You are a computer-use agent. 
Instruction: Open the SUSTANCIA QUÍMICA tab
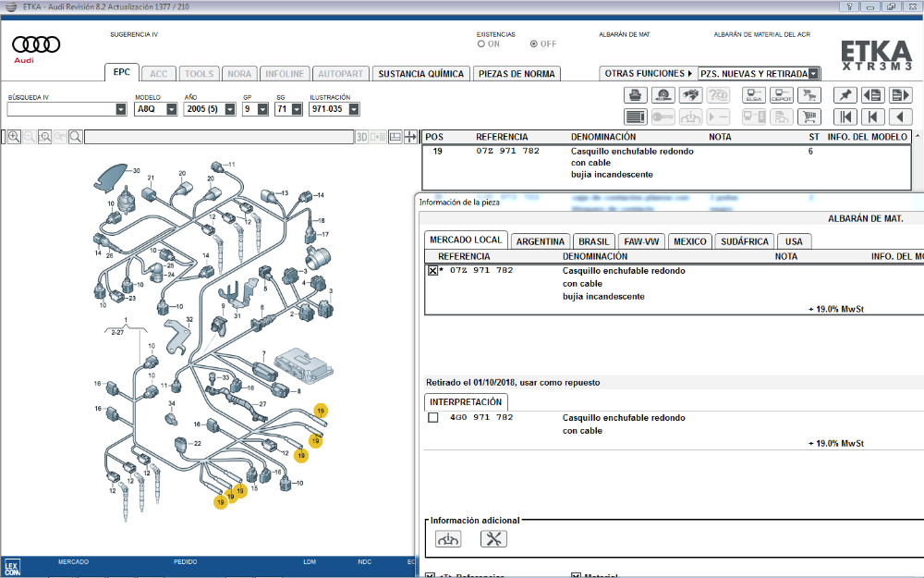420,74
